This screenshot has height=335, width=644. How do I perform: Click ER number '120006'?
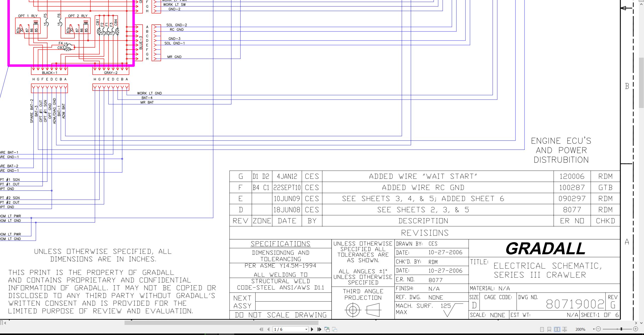572,176
